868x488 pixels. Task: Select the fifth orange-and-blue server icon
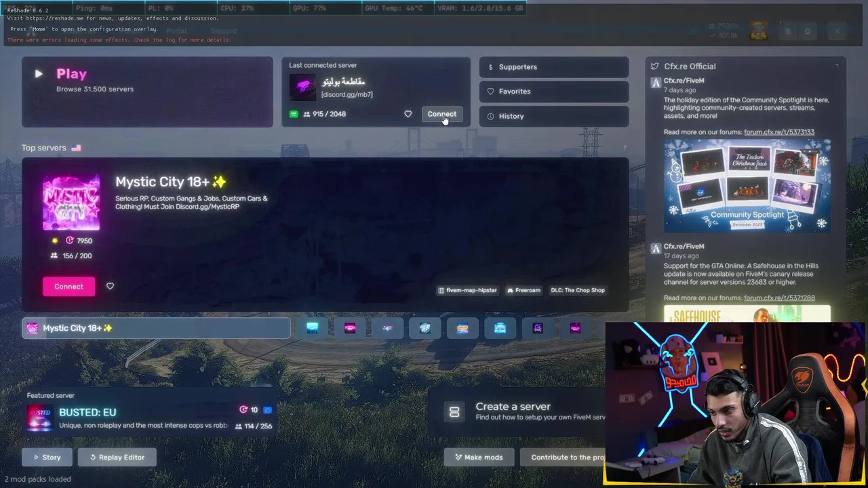pyautogui.click(x=462, y=328)
